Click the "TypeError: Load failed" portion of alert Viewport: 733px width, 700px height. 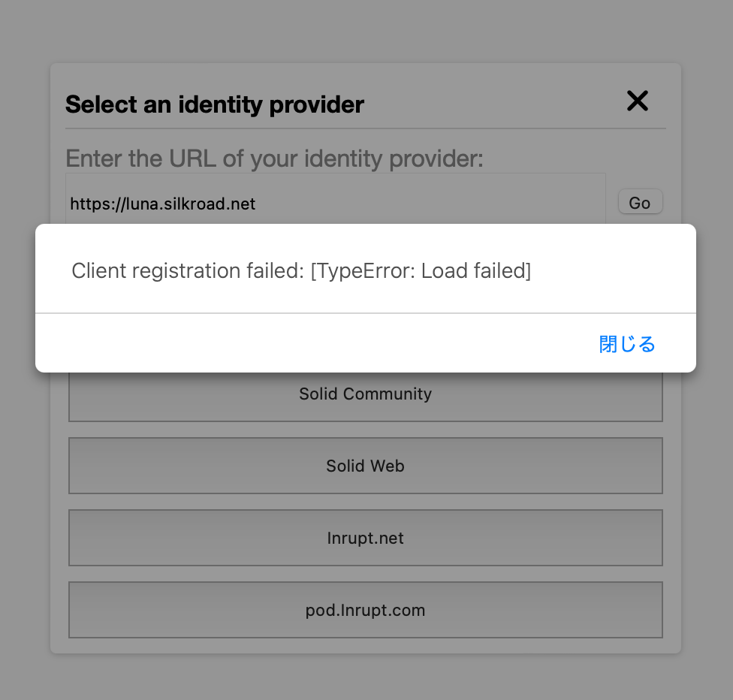pyautogui.click(x=421, y=270)
